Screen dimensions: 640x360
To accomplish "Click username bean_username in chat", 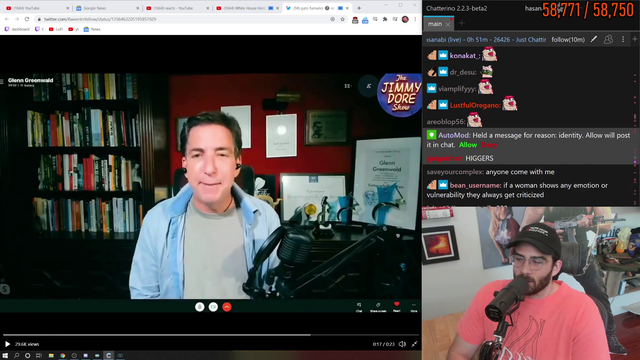I will coord(476,185).
